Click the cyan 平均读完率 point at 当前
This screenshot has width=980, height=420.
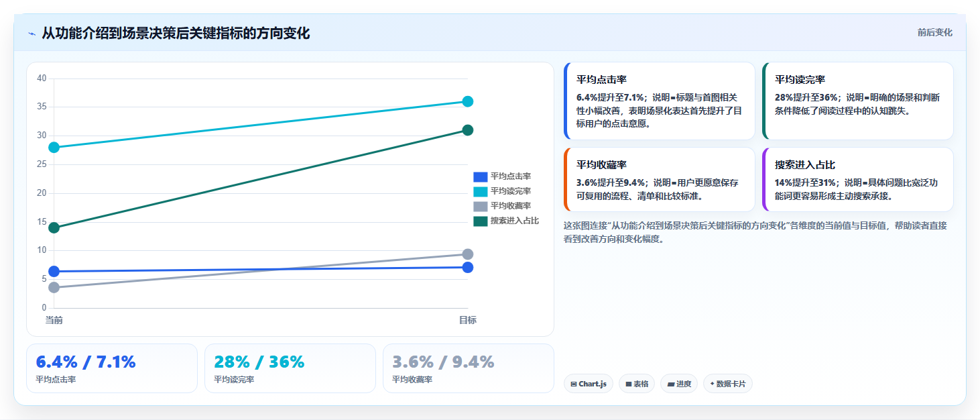[x=54, y=147]
